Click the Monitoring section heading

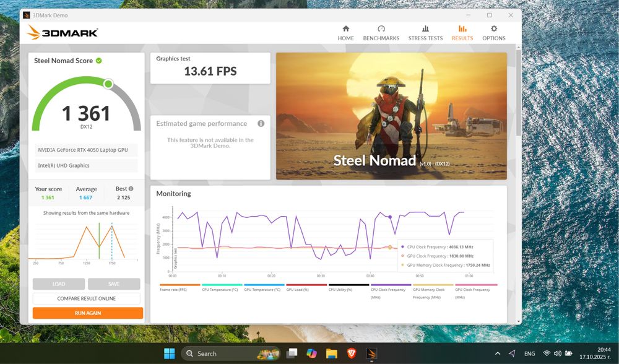coord(173,193)
